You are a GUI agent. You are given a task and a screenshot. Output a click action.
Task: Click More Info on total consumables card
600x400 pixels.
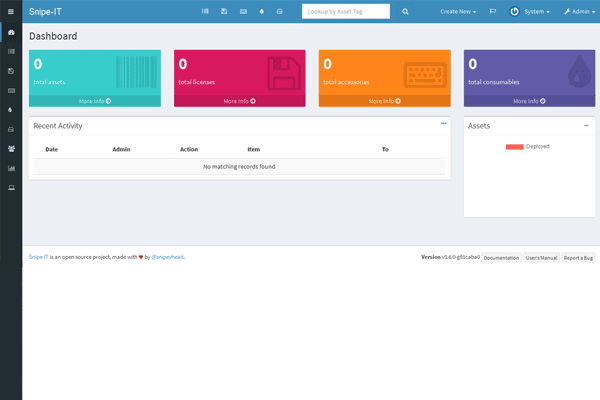click(x=529, y=101)
